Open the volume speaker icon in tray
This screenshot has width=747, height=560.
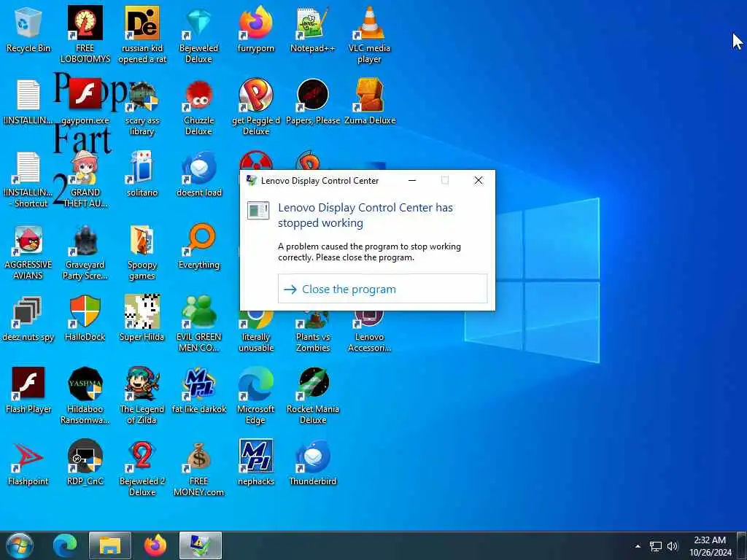672,546
